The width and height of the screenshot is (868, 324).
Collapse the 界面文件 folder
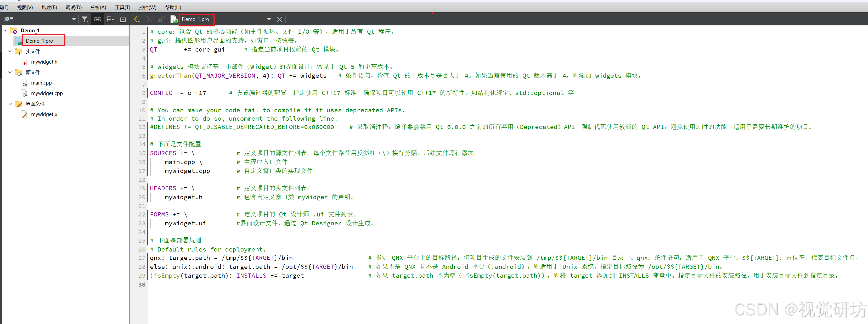pyautogui.click(x=10, y=104)
